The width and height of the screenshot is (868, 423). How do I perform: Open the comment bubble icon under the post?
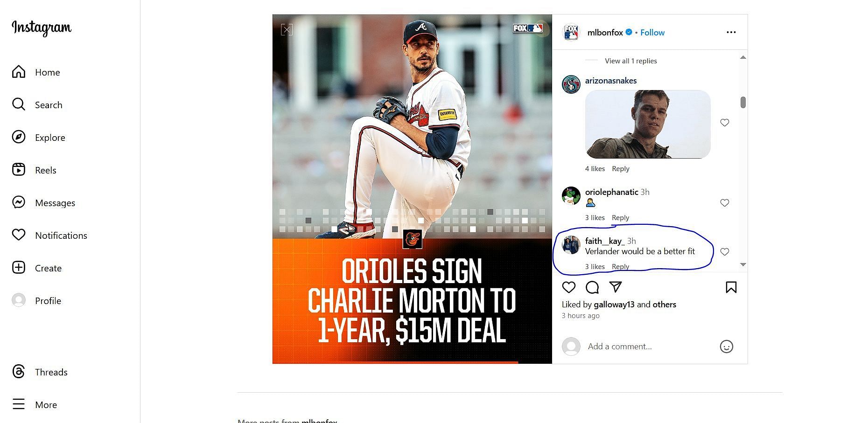tap(592, 287)
